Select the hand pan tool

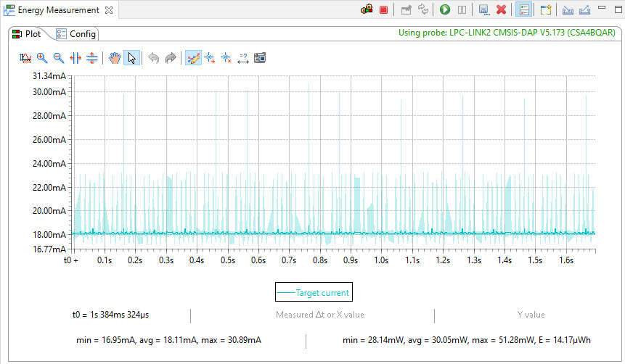pos(115,58)
